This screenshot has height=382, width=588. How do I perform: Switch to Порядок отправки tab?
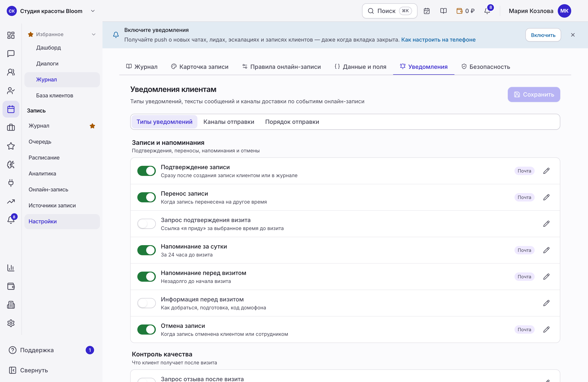click(292, 122)
